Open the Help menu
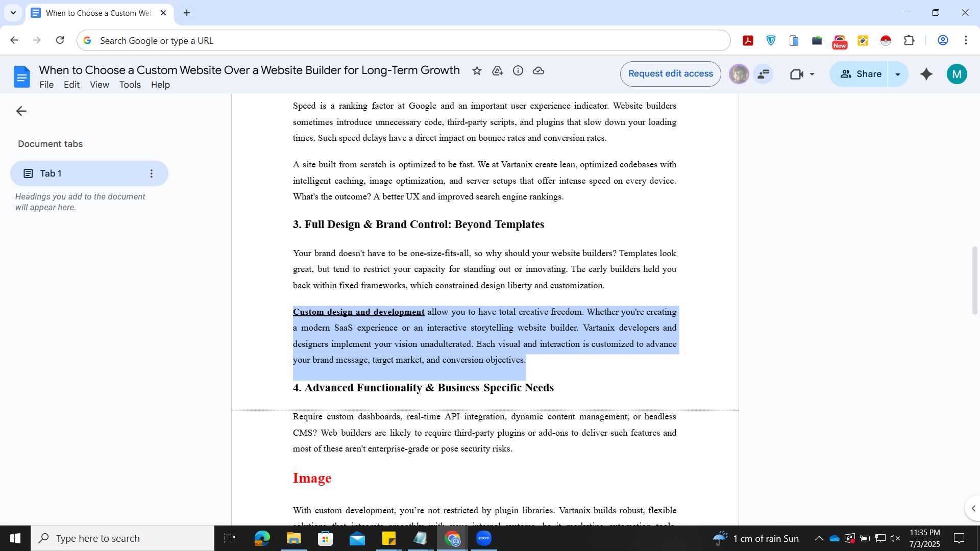Viewport: 980px width, 551px height. (160, 85)
